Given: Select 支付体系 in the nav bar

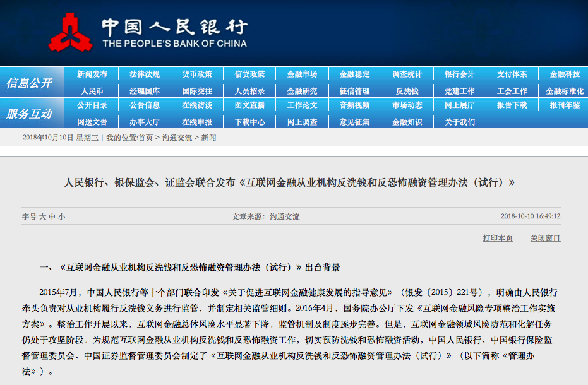Looking at the screenshot, I should [x=512, y=74].
